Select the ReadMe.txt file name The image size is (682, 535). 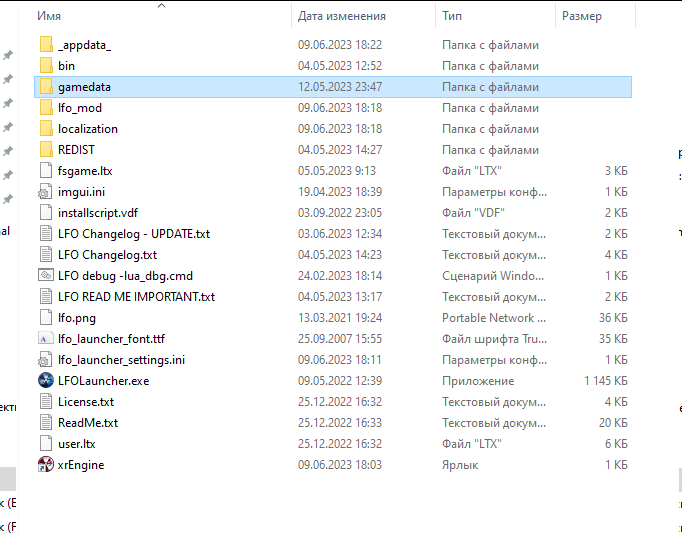point(88,423)
